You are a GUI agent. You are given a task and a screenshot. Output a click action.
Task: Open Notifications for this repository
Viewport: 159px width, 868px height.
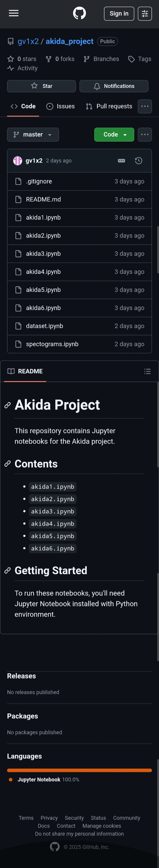[114, 86]
